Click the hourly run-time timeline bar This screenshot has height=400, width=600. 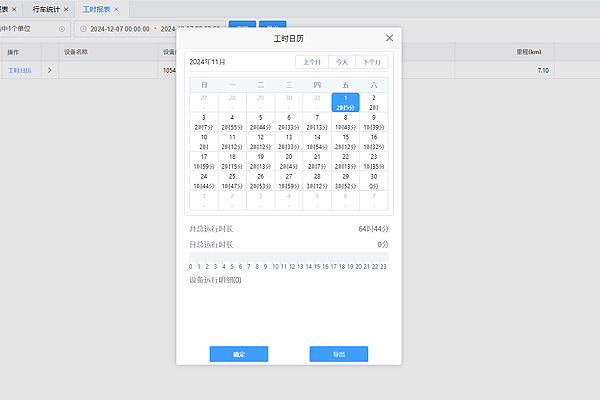pyautogui.click(x=288, y=256)
